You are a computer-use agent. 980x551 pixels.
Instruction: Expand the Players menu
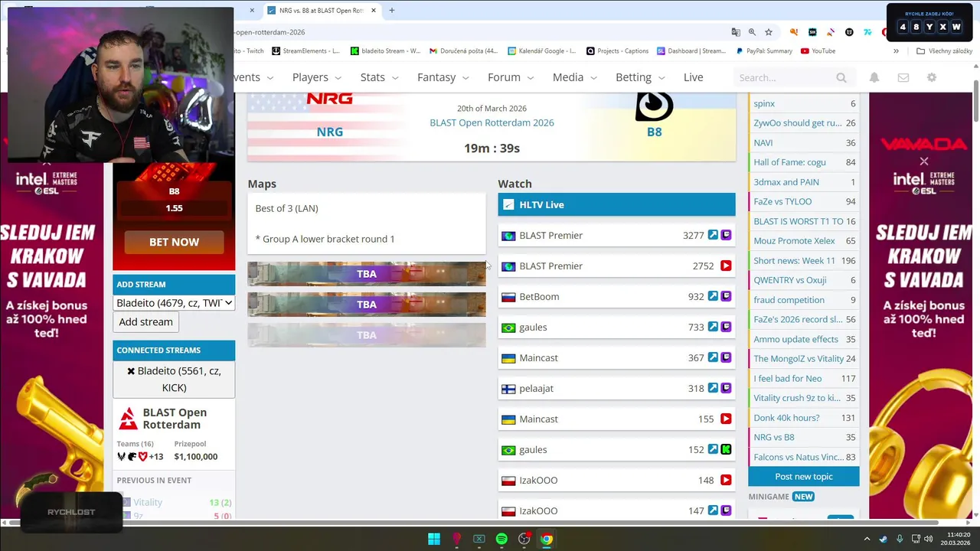click(316, 77)
